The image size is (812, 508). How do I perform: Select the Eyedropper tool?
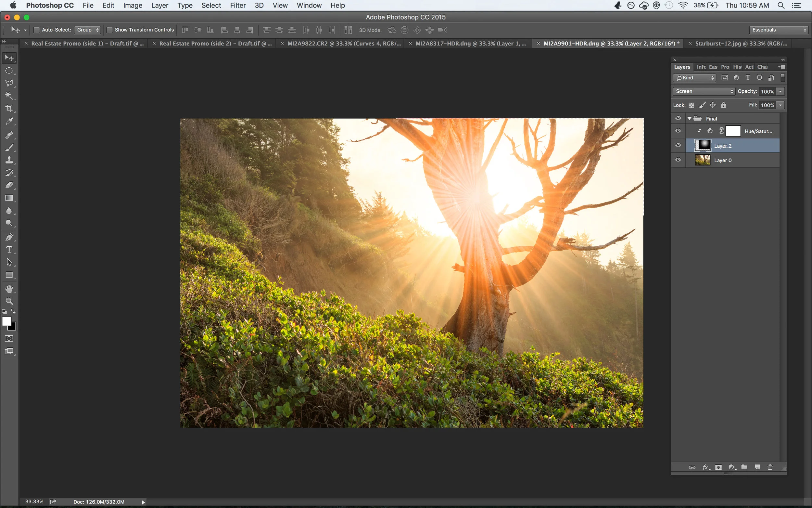click(x=9, y=121)
